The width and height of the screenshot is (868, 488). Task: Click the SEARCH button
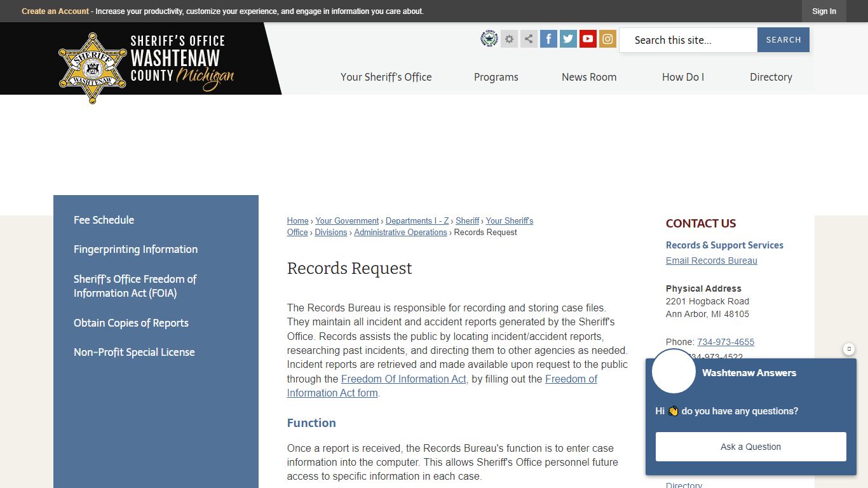click(783, 40)
